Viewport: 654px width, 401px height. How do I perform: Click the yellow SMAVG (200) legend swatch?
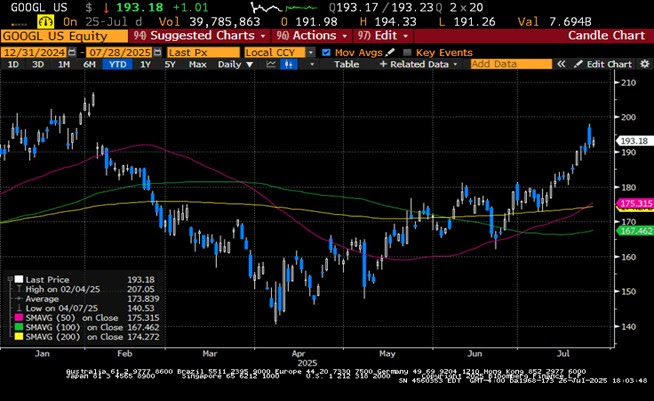point(19,337)
